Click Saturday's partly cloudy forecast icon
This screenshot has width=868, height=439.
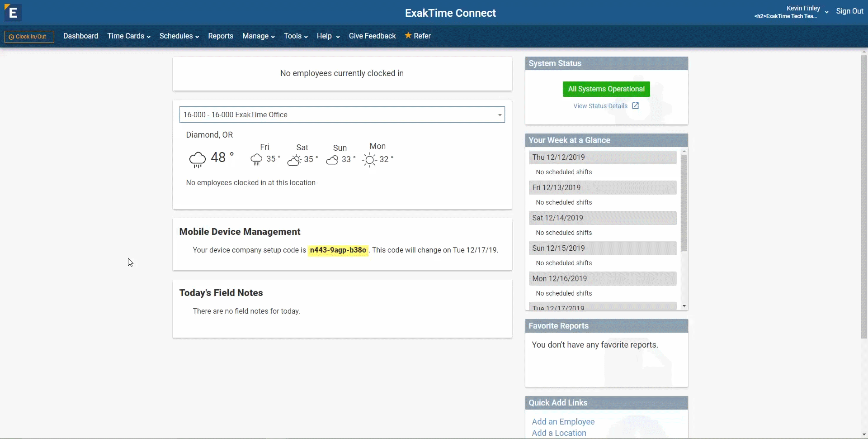[x=294, y=160]
